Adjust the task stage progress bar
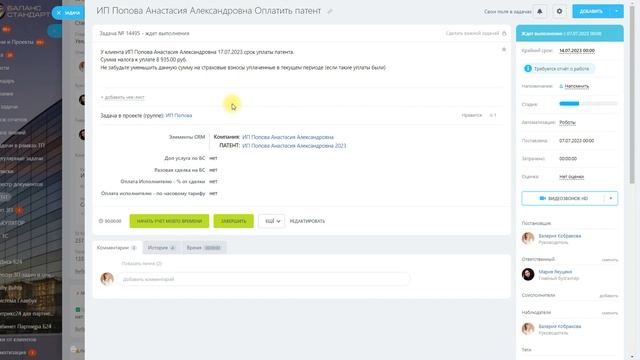Viewport: 640px width, 360px height. [588, 104]
